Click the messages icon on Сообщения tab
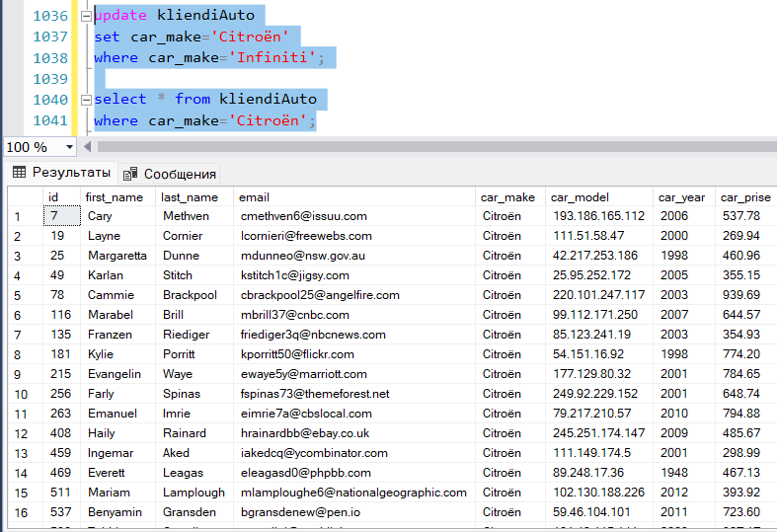Viewport: 777px width, 532px height. (130, 174)
